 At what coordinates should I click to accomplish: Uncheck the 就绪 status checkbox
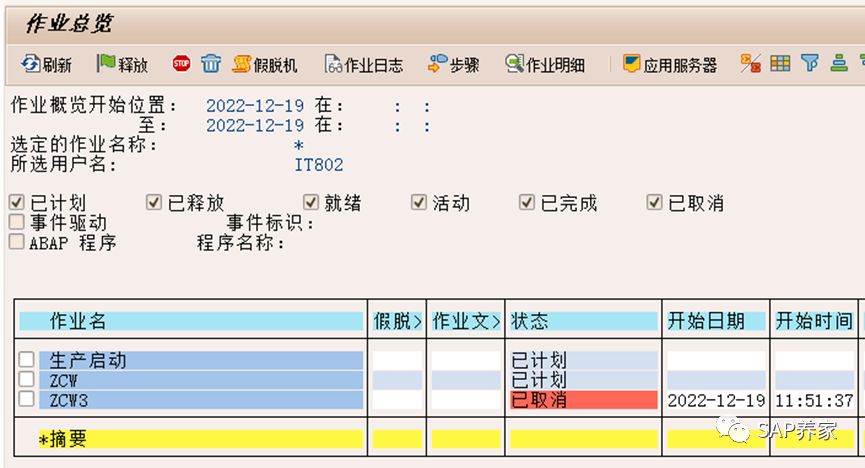coord(311,203)
